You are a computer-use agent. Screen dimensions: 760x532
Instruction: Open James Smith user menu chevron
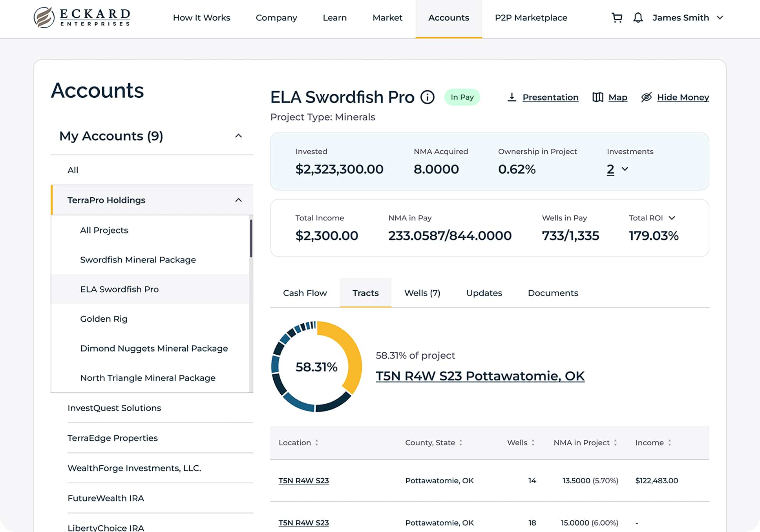click(x=720, y=18)
